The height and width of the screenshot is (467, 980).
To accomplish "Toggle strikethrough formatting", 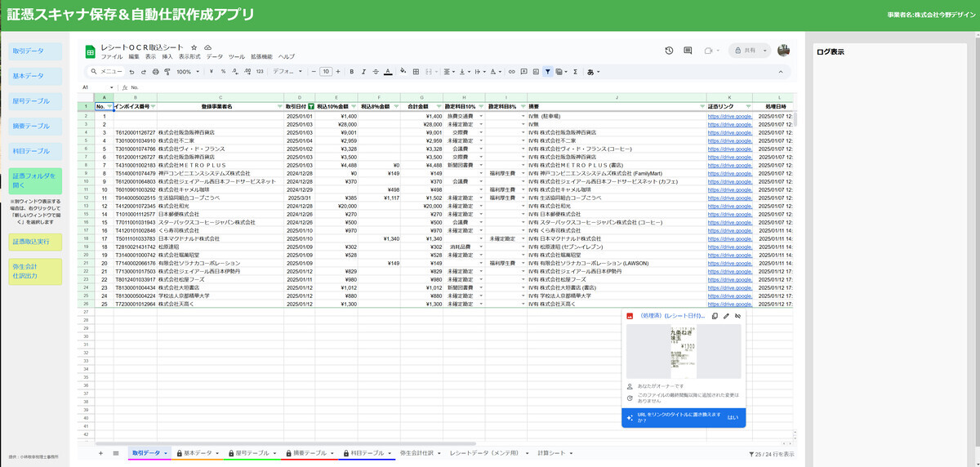I will tap(376, 72).
